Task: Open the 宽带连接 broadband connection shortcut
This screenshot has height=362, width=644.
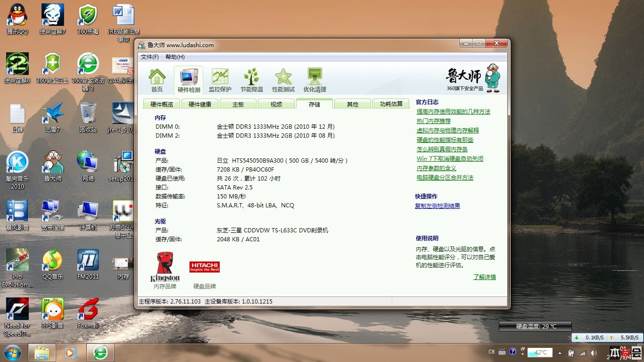Action: coord(53,215)
